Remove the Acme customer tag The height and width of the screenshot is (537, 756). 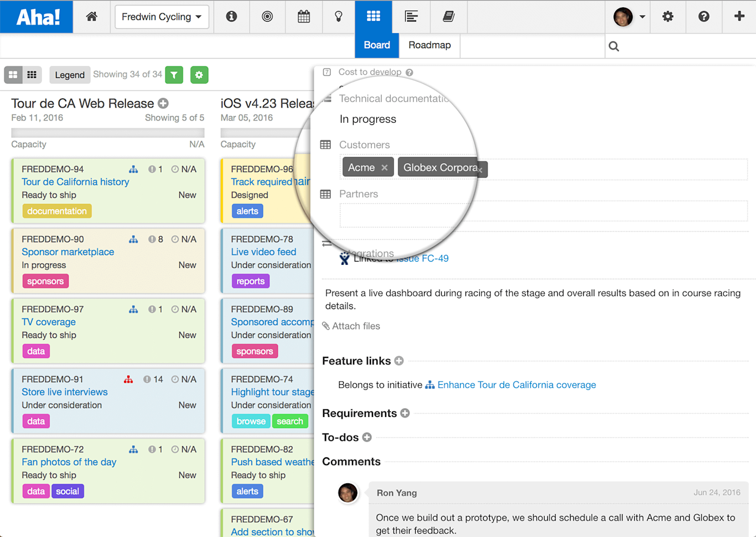pos(384,166)
